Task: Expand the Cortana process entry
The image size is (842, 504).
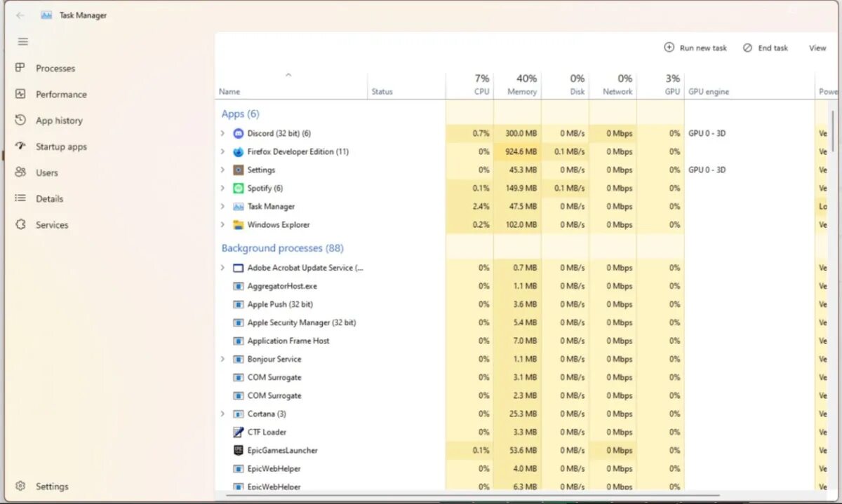Action: [x=223, y=414]
